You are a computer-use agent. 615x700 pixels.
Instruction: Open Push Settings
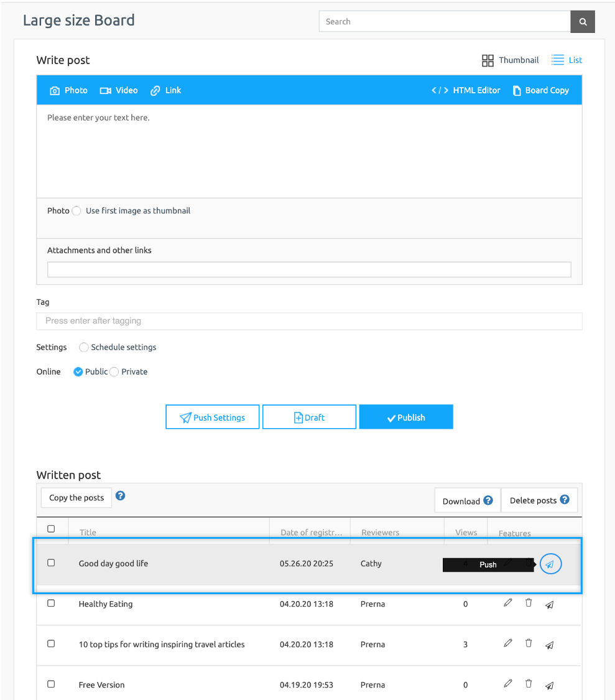click(x=212, y=417)
